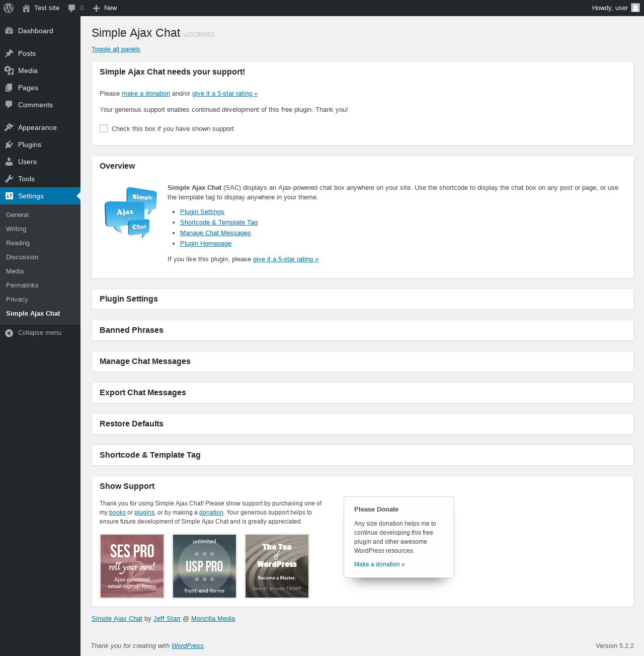Collapse the needs your support panel
Screen dimensions: 644x656
click(x=362, y=72)
